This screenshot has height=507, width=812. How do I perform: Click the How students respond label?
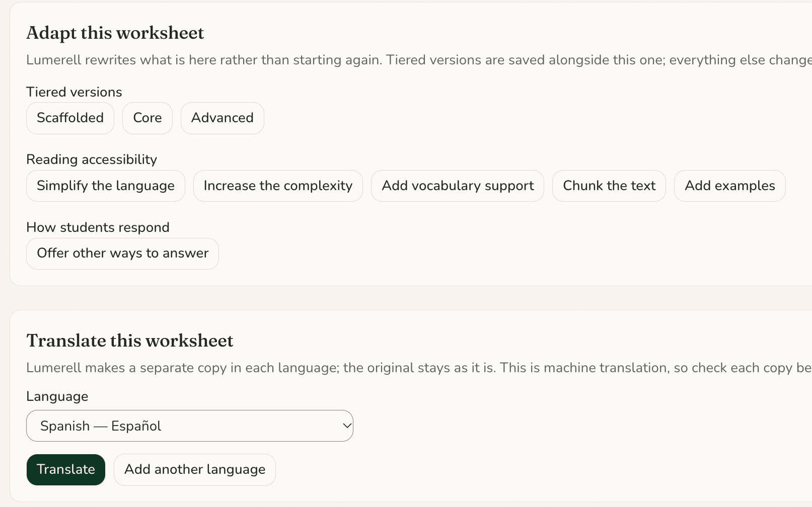pos(98,227)
